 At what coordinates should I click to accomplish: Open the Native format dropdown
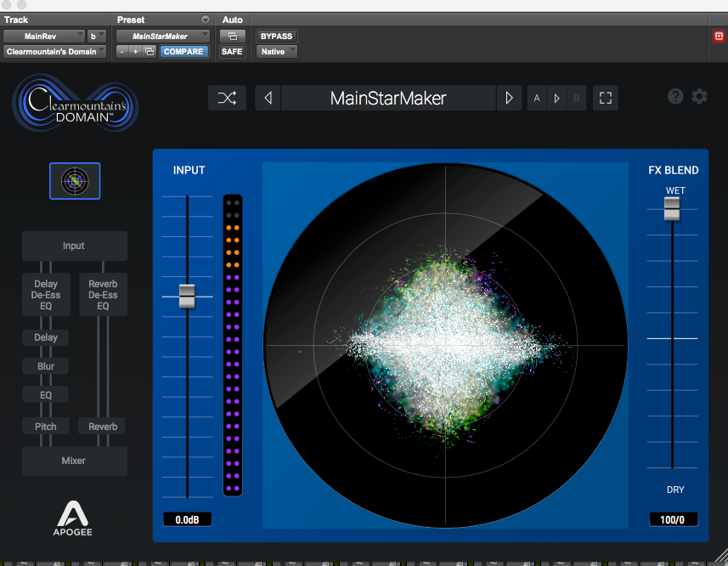277,52
